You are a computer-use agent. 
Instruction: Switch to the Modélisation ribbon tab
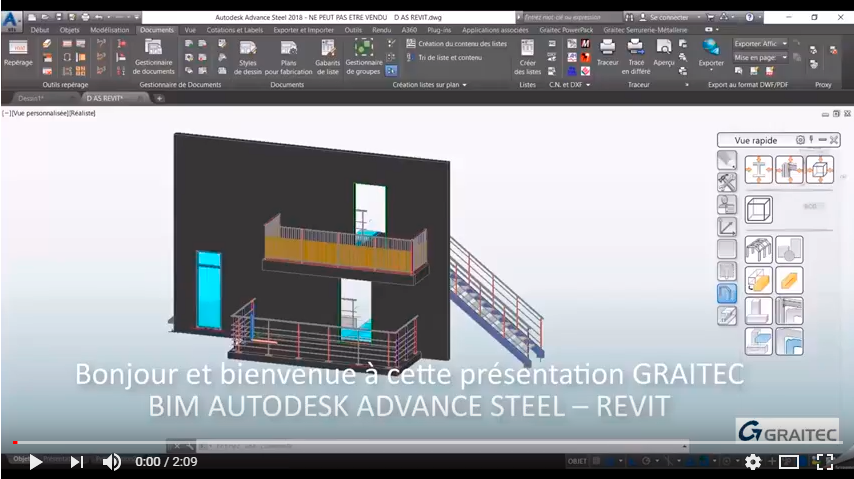(x=109, y=30)
